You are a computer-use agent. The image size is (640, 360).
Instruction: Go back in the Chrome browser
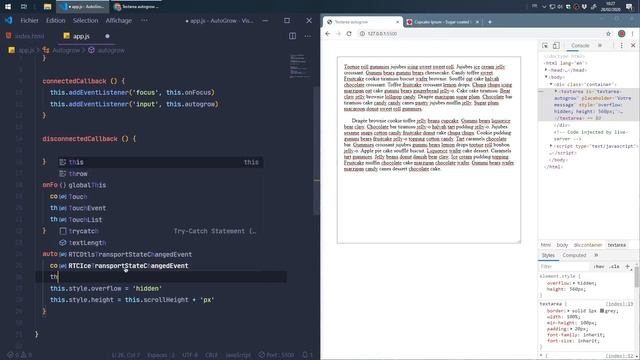328,33
